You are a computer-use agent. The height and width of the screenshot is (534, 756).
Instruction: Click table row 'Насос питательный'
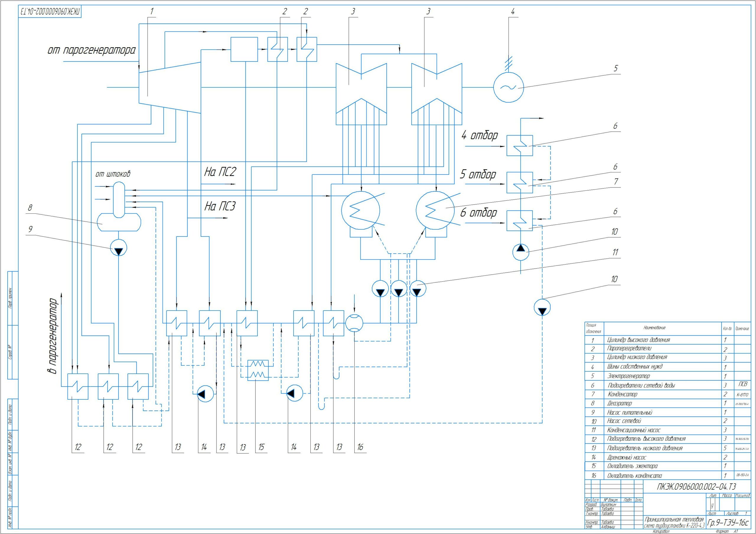(x=667, y=412)
